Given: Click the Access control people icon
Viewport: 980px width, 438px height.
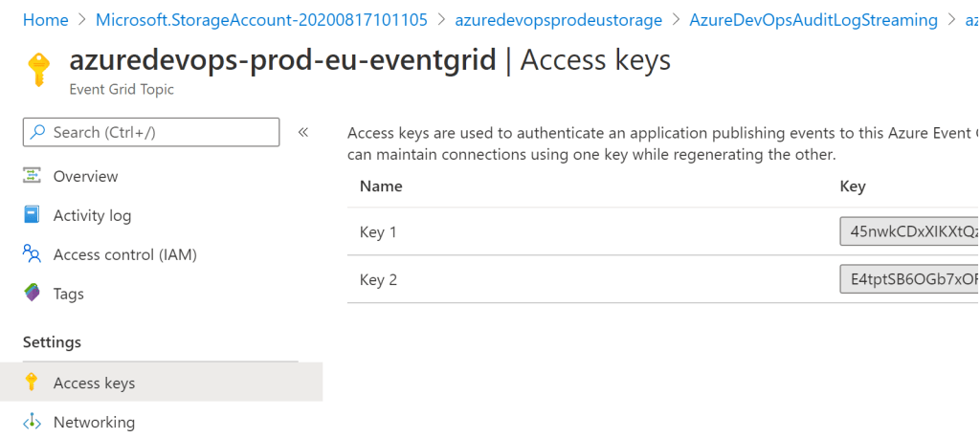Looking at the screenshot, I should [x=33, y=254].
